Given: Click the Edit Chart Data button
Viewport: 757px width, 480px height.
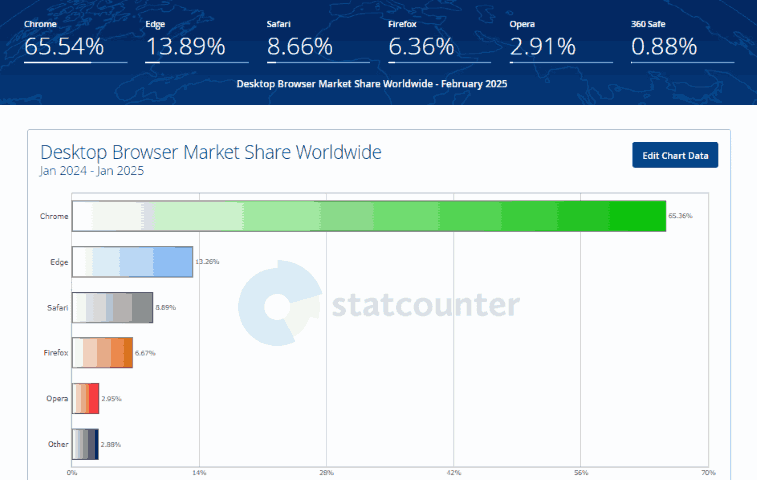Looking at the screenshot, I should coord(675,155).
